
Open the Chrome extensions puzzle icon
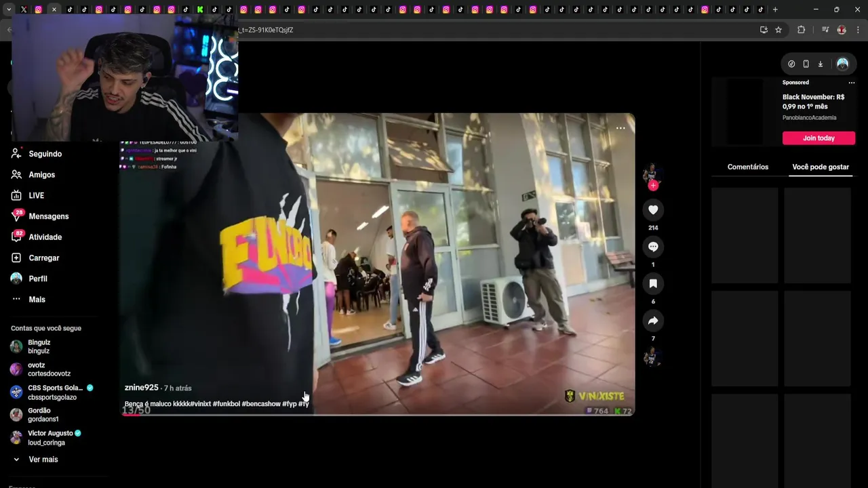801,30
